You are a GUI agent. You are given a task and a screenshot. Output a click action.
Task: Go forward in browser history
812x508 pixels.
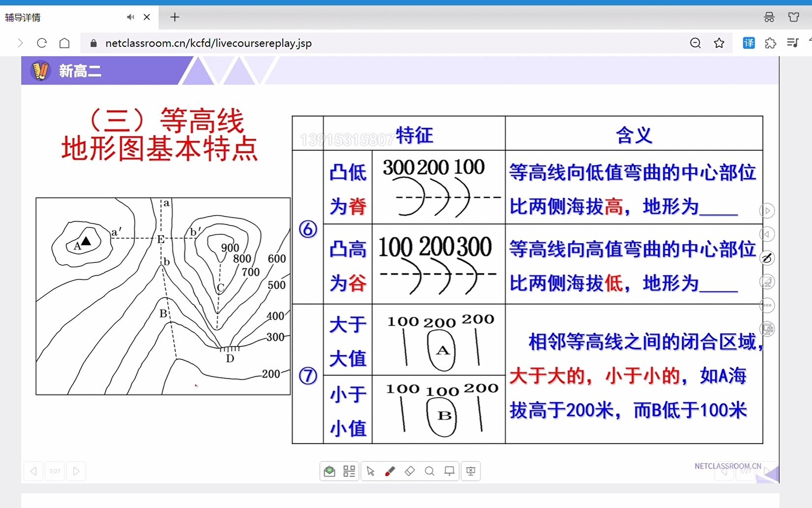20,43
